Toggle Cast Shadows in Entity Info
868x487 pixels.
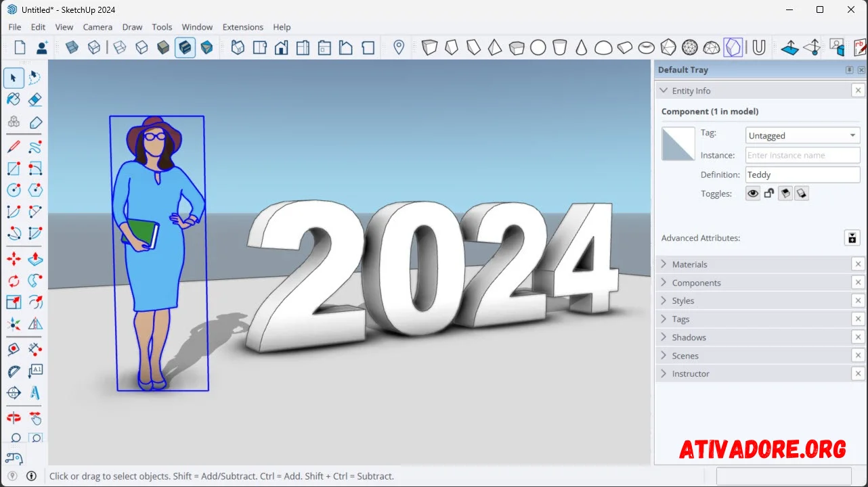pos(801,193)
